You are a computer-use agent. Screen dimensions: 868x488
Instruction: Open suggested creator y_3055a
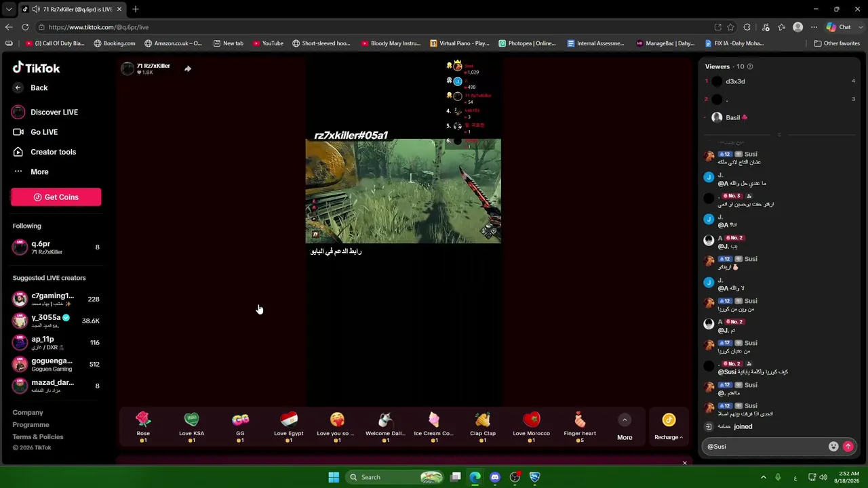[56, 321]
